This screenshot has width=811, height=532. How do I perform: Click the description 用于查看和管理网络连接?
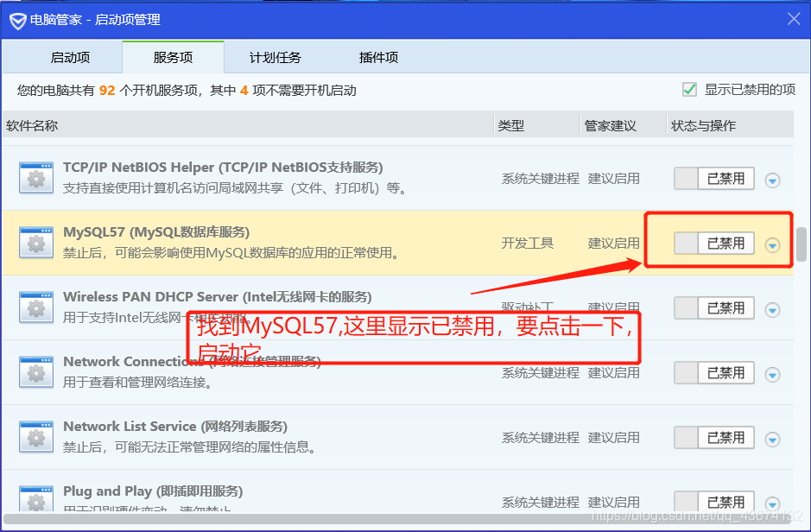click(137, 383)
